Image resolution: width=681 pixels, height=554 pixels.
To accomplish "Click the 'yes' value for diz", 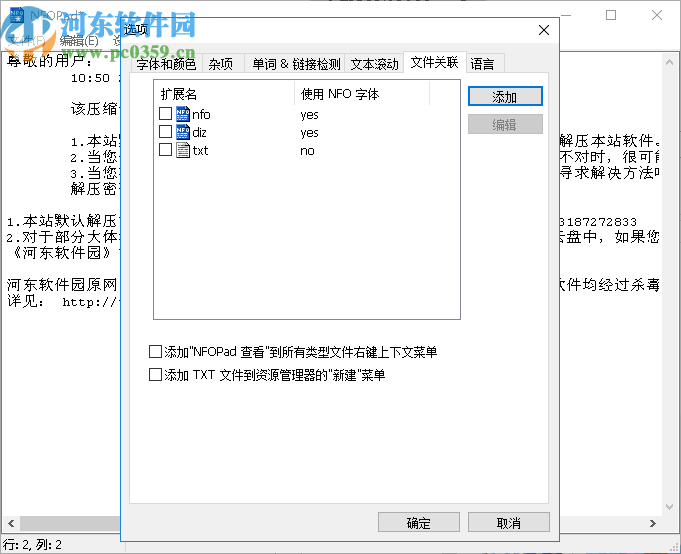I will point(309,132).
